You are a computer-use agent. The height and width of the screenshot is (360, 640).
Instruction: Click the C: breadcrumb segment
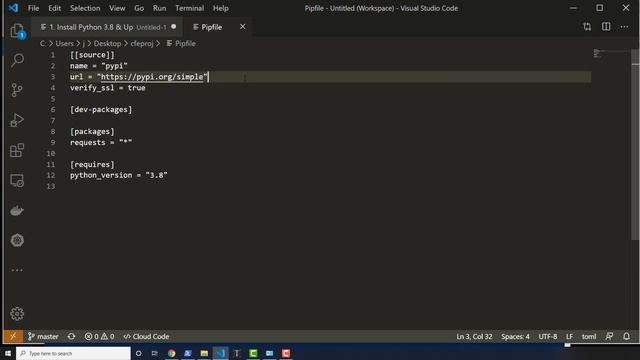pyautogui.click(x=43, y=43)
